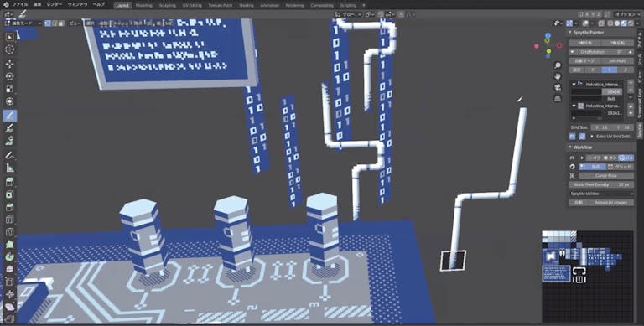Viewport: 644px width, 326px height.
Task: Select the Move tool
Action: click(x=10, y=64)
